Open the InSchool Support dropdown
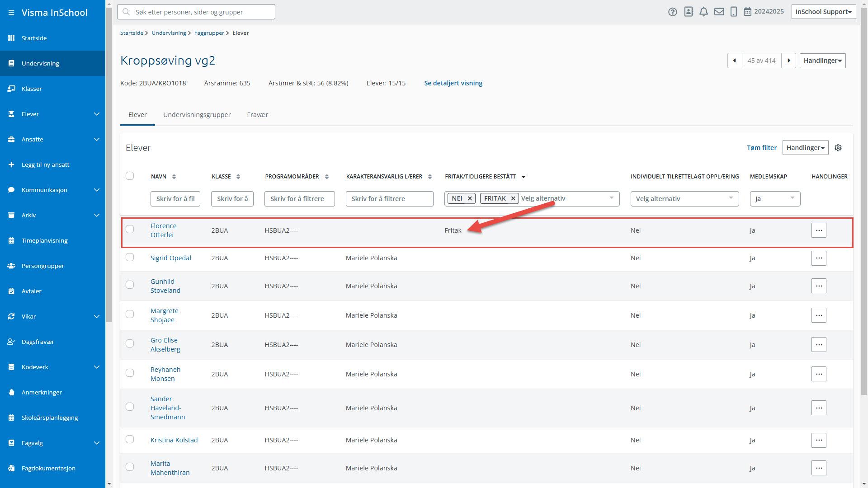 [823, 12]
